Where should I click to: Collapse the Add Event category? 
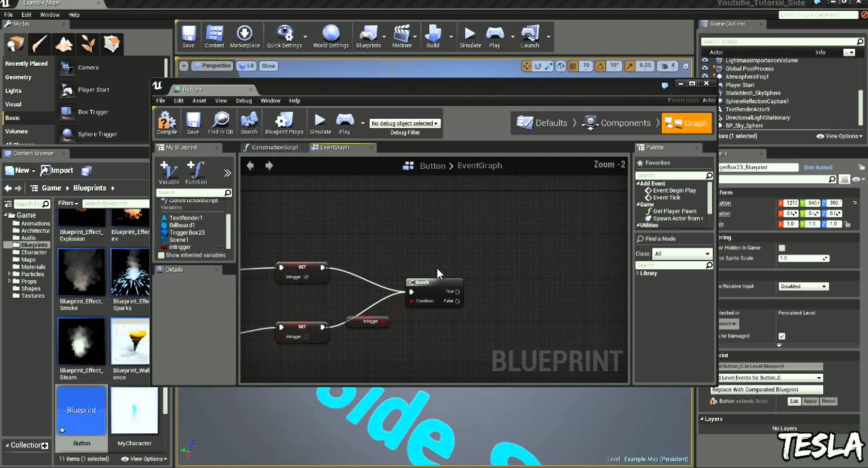[x=638, y=184]
